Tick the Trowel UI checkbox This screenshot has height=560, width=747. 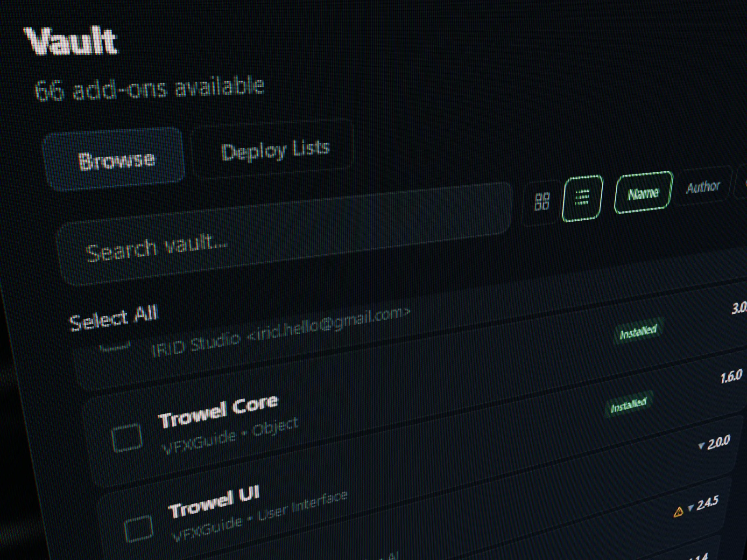tap(139, 528)
